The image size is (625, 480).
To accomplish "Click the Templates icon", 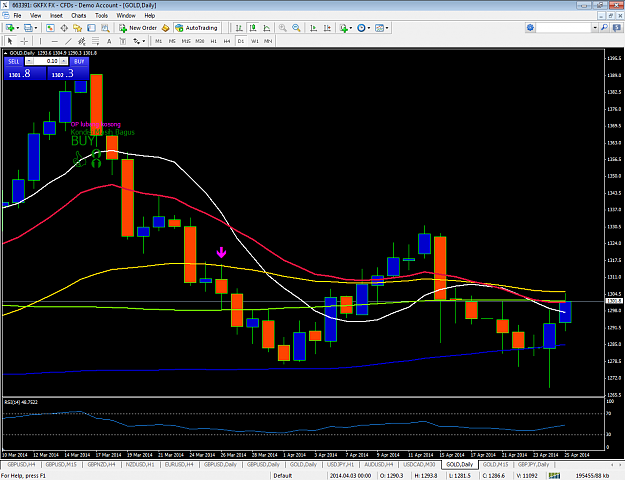I will coord(379,28).
